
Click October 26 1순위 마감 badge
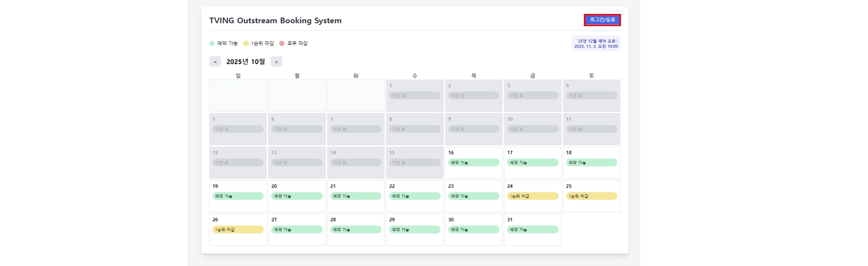[238, 230]
